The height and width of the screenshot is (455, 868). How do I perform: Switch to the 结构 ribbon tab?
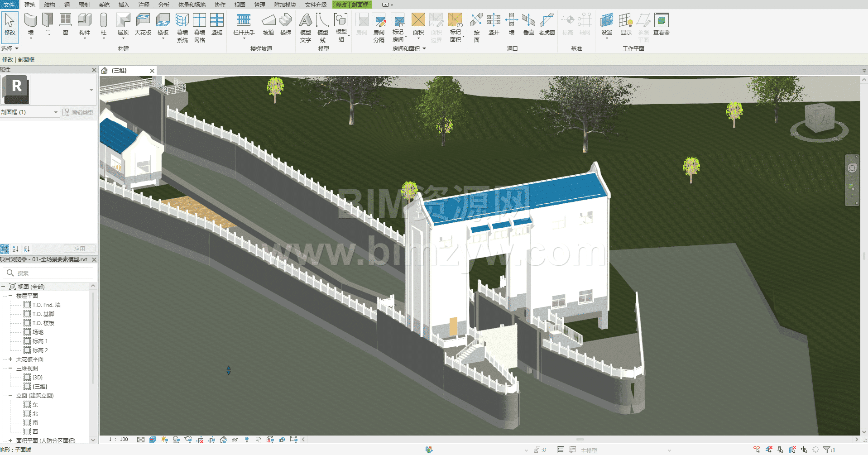[x=49, y=5]
